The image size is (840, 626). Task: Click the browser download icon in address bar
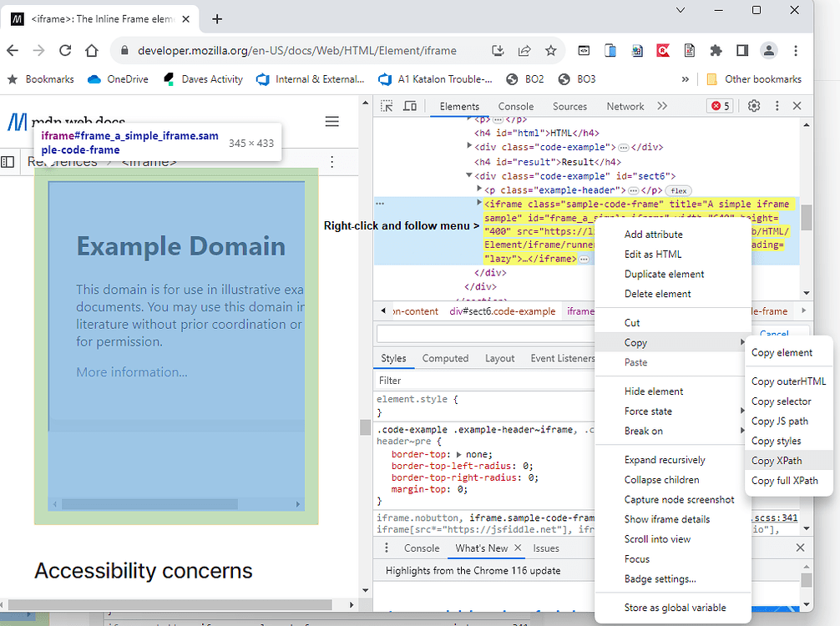[x=498, y=50]
